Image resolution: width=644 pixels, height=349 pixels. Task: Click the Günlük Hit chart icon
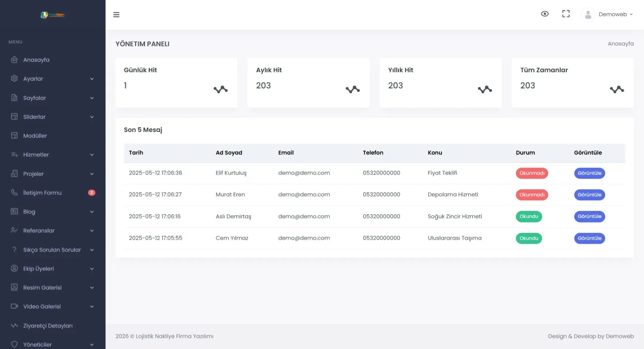pyautogui.click(x=221, y=90)
